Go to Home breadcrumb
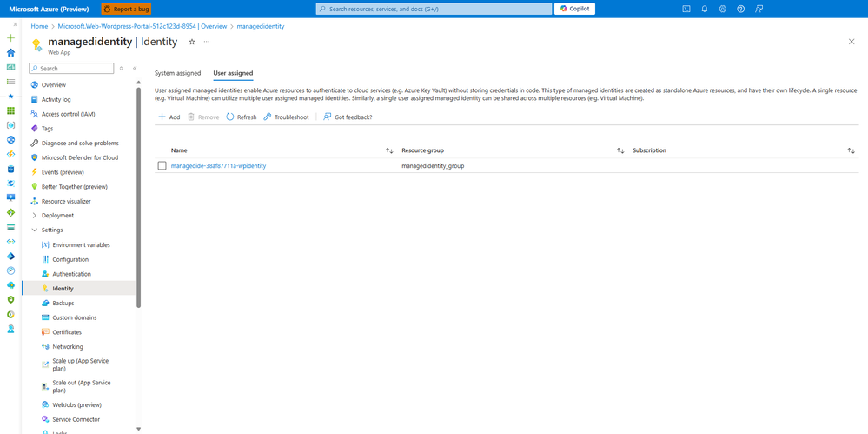This screenshot has width=868, height=434. point(39,26)
